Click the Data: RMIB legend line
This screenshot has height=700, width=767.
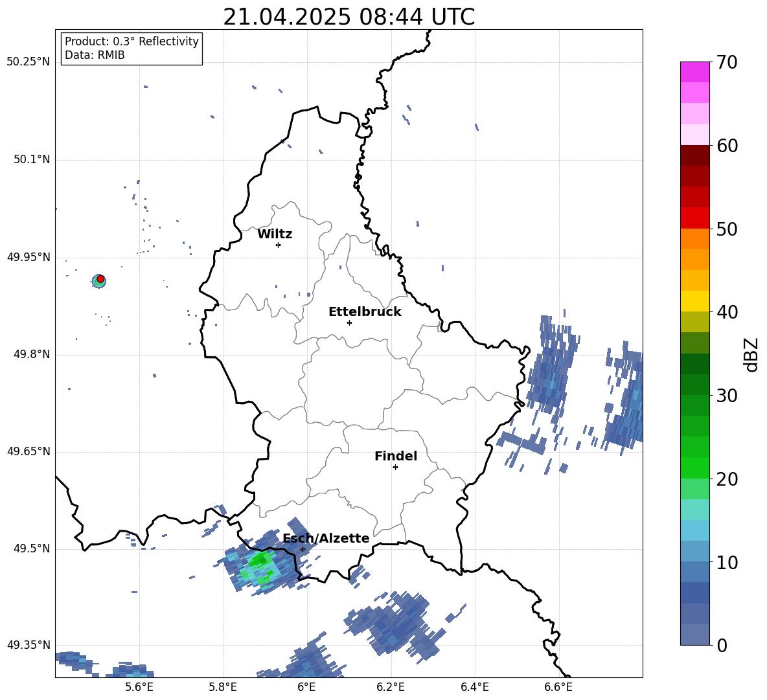[x=95, y=55]
